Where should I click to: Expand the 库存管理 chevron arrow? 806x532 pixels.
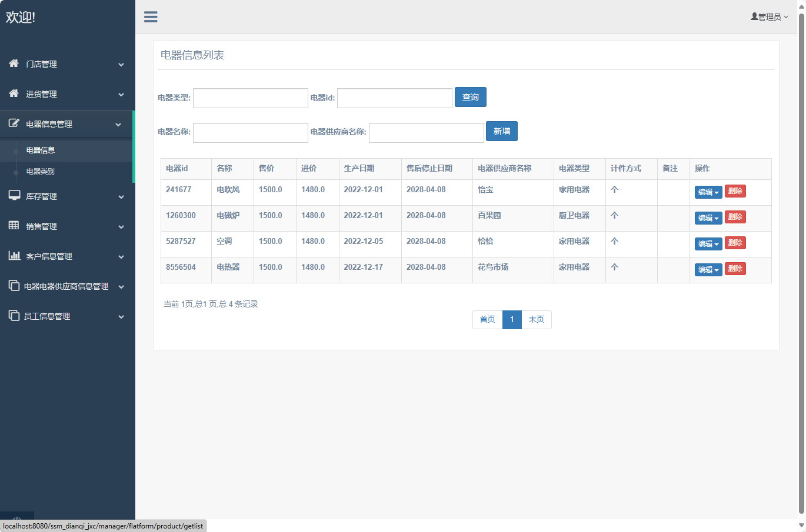[x=121, y=197]
